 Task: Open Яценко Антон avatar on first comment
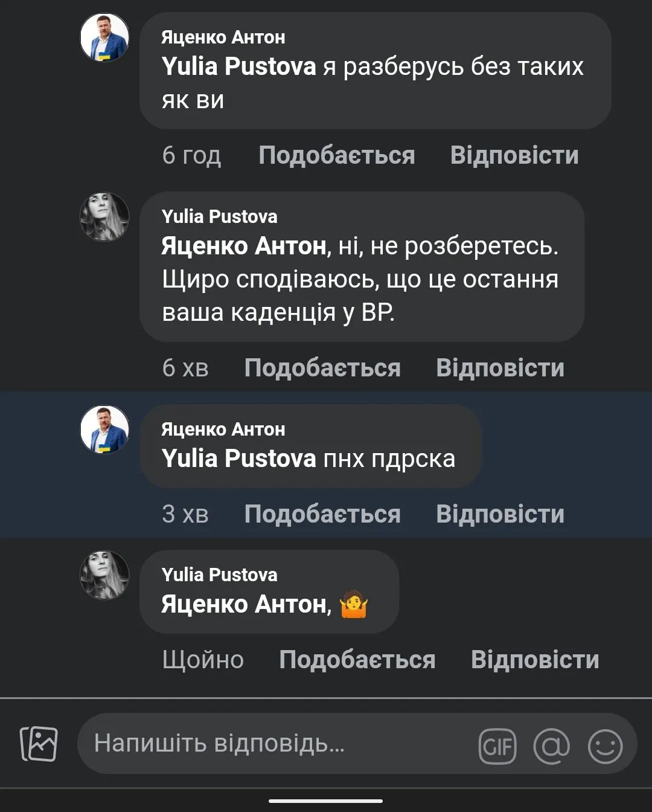pyautogui.click(x=104, y=37)
